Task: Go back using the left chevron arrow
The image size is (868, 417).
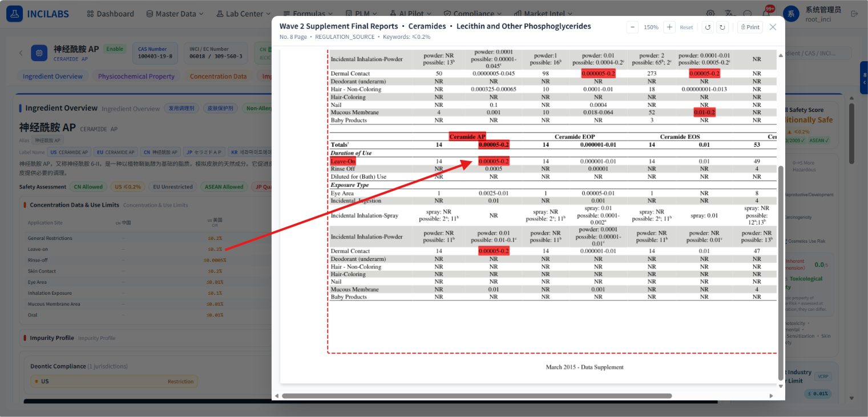Action: click(21, 53)
